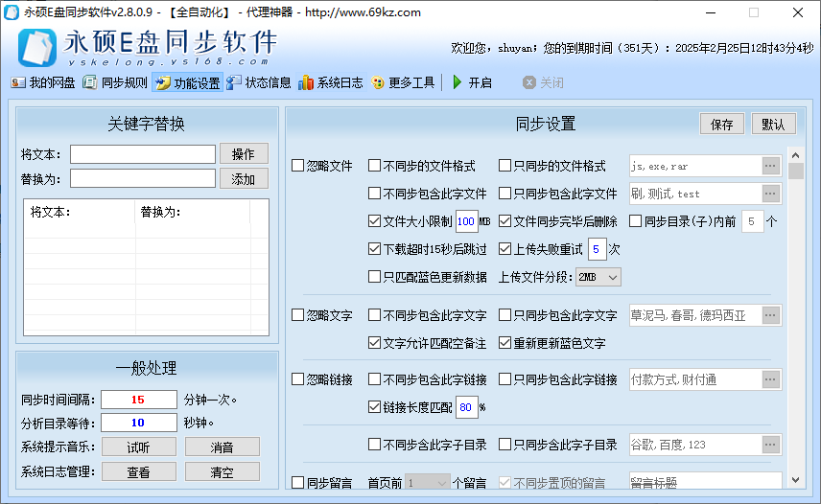Viewport: 821px width, 504px height.
Task: Toggle 重新更新蓝色文字 checkbox
Action: [505, 343]
